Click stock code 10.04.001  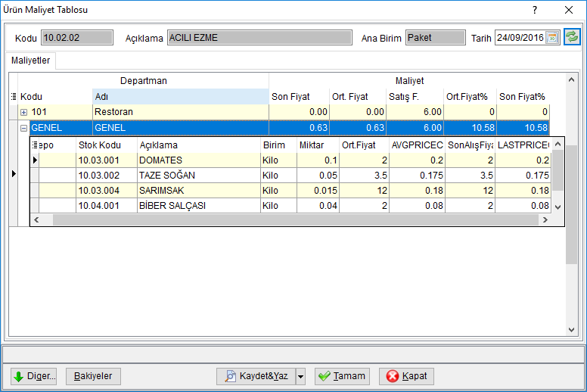(107, 206)
